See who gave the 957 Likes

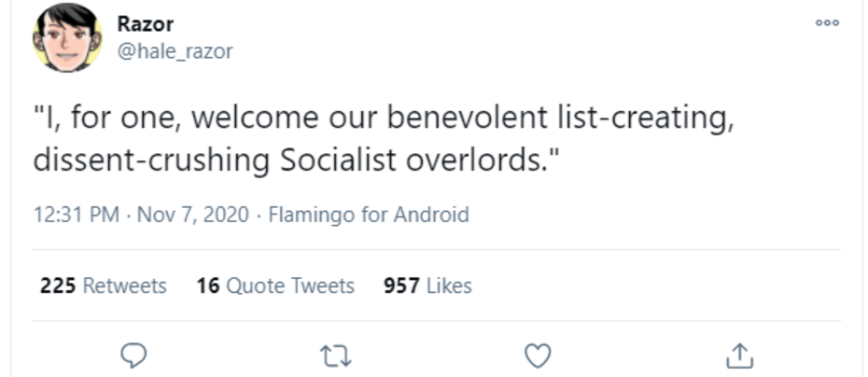point(427,286)
